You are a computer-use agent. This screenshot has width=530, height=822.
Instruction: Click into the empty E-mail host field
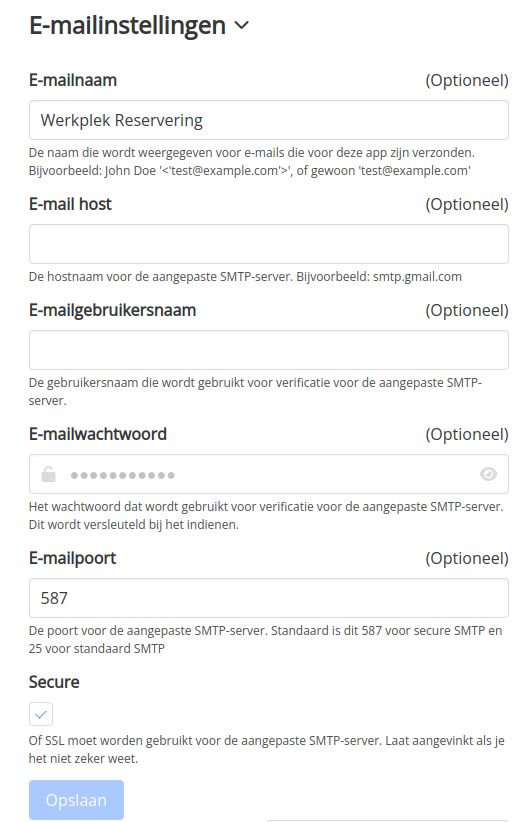click(268, 244)
